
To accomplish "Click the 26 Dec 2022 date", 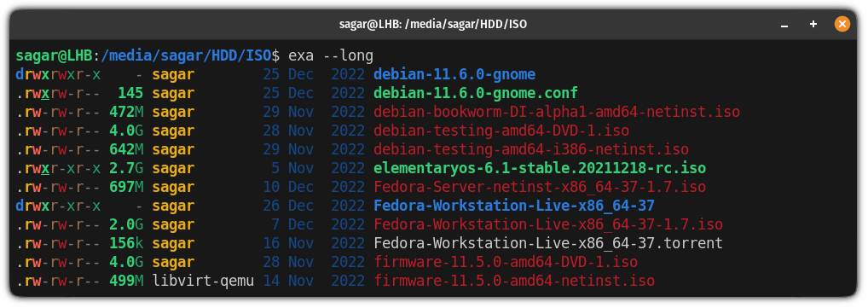I will click(314, 206).
